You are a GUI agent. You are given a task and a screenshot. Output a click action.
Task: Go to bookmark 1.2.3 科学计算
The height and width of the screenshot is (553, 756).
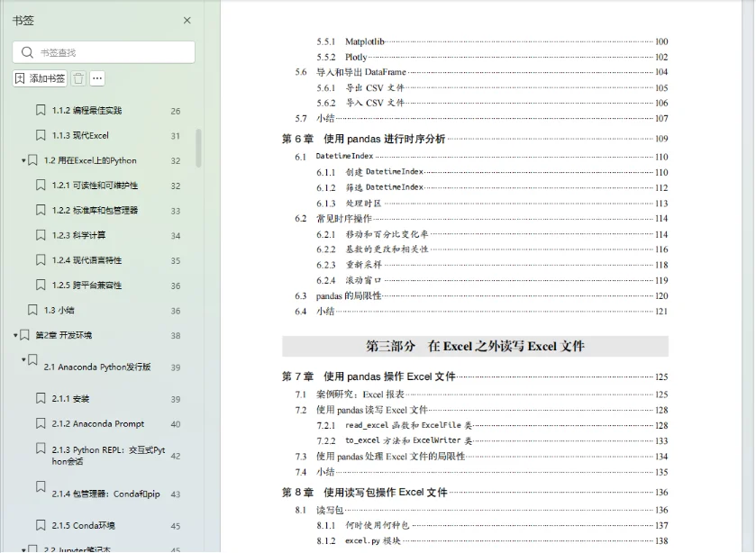point(78,235)
